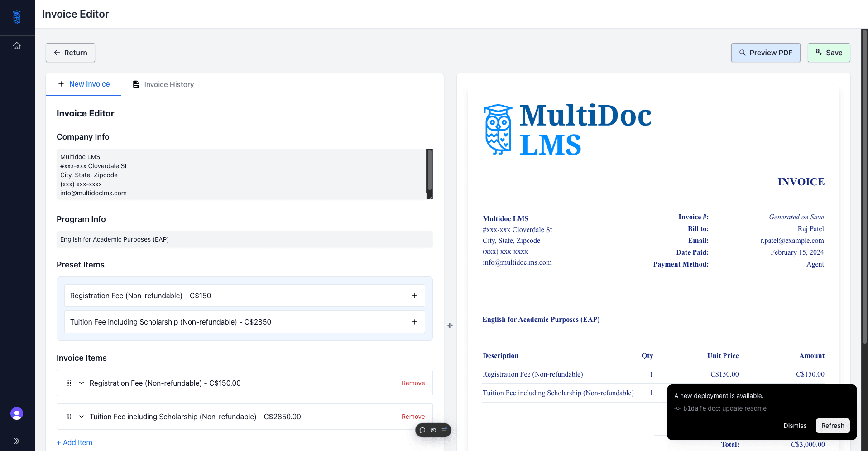Refresh to load the new deployment

click(x=832, y=426)
